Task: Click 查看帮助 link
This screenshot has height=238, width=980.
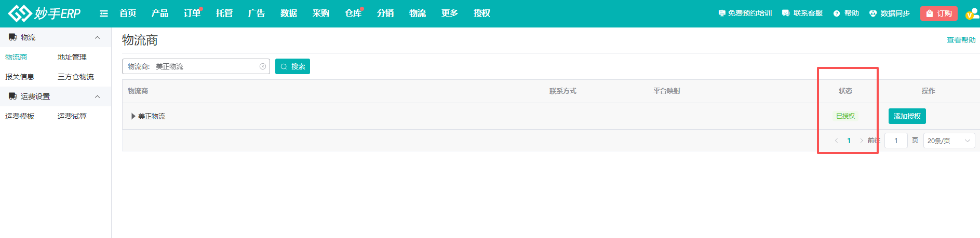Action: pyautogui.click(x=961, y=40)
